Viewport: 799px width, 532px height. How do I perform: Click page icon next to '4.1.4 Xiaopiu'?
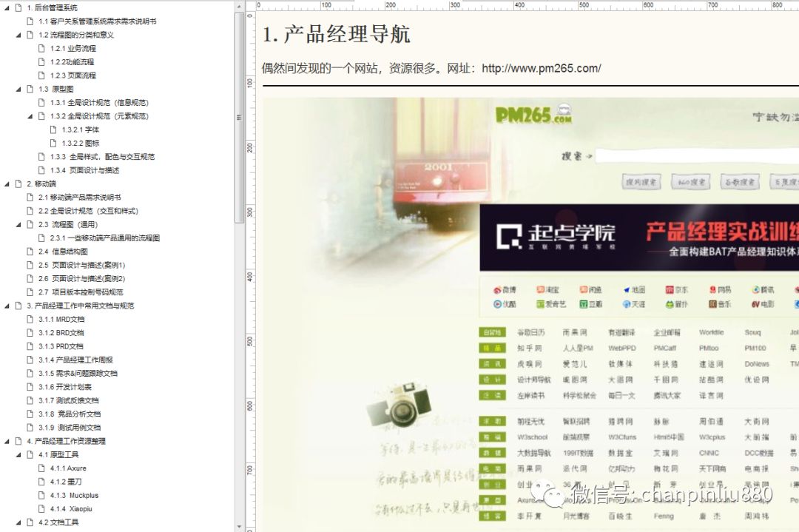(41, 508)
